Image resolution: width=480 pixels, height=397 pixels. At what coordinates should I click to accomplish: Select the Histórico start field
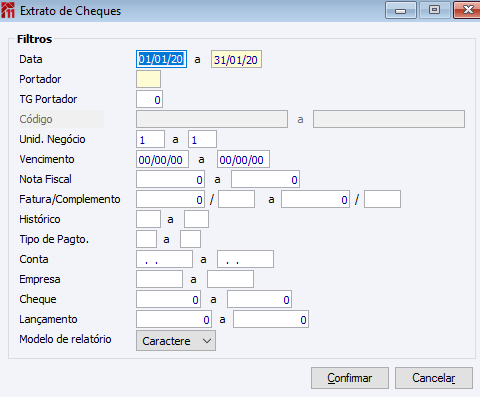pyautogui.click(x=148, y=219)
